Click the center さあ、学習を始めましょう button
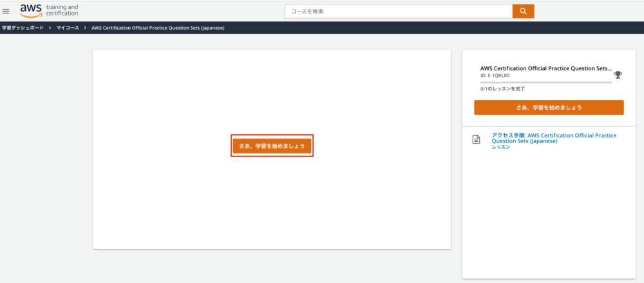The height and width of the screenshot is (283, 644). coord(272,146)
